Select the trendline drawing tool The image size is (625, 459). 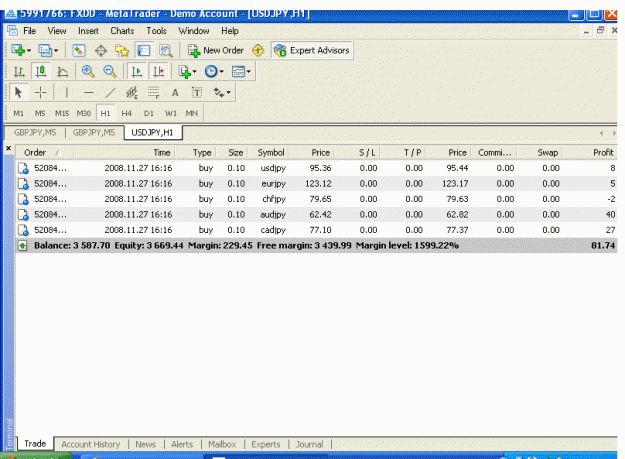(x=110, y=92)
